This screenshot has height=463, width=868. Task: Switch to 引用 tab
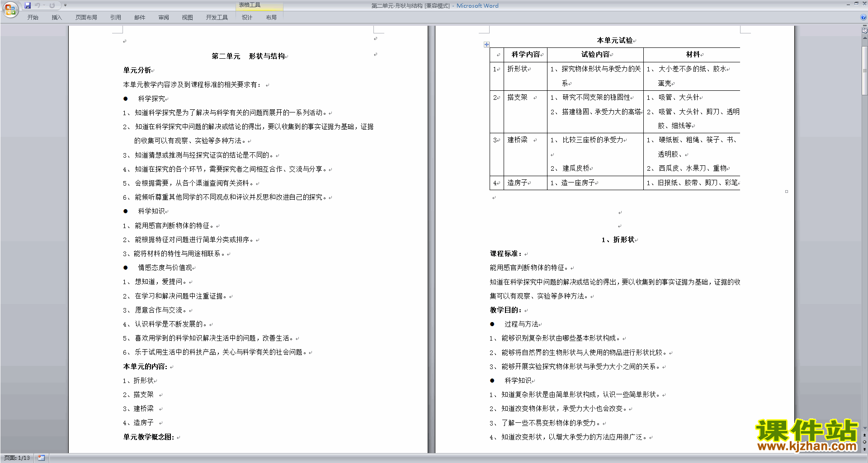(115, 17)
